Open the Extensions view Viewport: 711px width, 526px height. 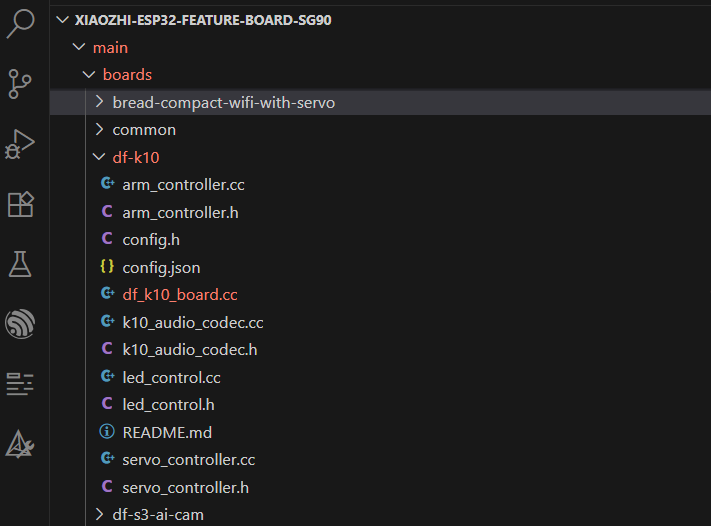tap(21, 204)
